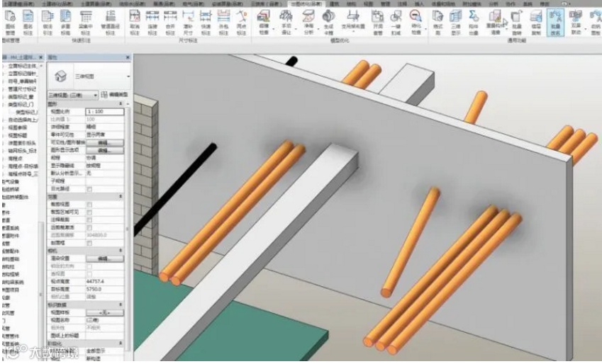
Task: Switch to the 附加模块 ribbon tab
Action: [x=472, y=4]
